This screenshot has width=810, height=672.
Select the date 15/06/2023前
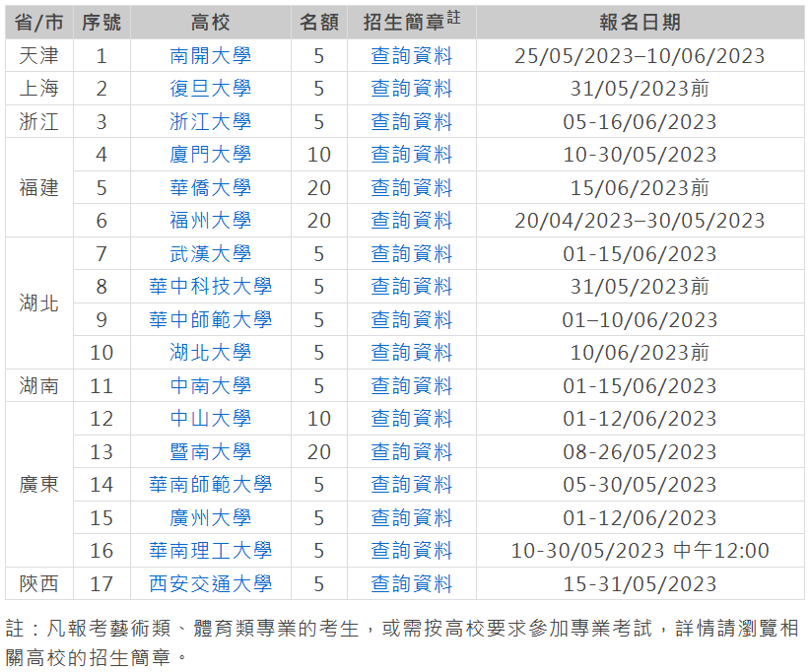pyautogui.click(x=641, y=188)
